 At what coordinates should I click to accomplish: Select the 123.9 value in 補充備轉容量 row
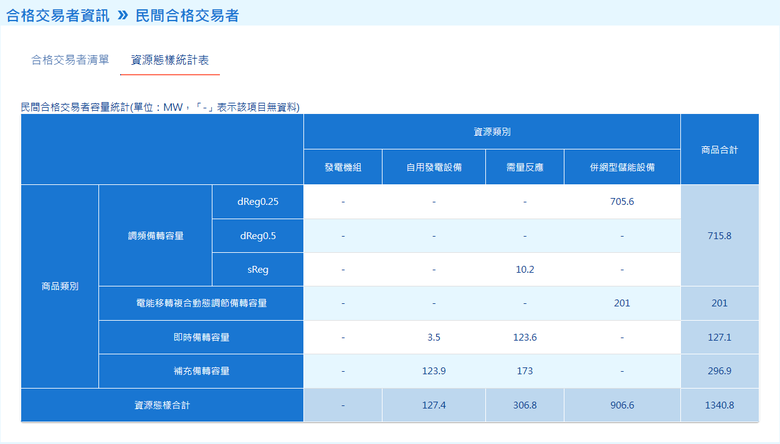point(434,371)
